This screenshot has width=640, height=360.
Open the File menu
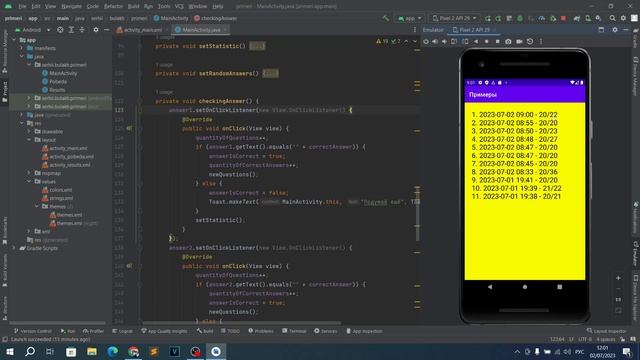pyautogui.click(x=22, y=6)
